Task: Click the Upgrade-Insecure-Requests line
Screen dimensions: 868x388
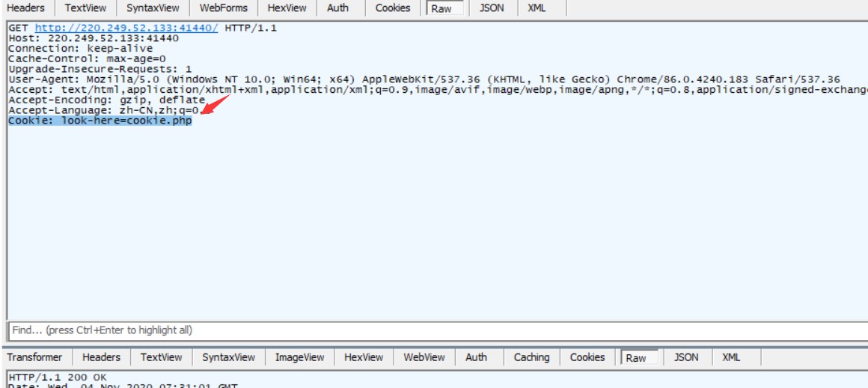Action: (x=100, y=69)
